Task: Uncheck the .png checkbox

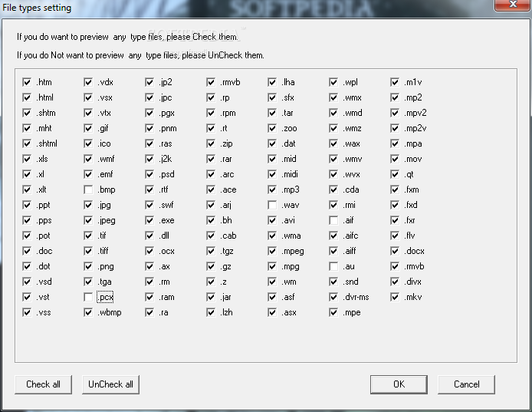Action: tap(88, 266)
